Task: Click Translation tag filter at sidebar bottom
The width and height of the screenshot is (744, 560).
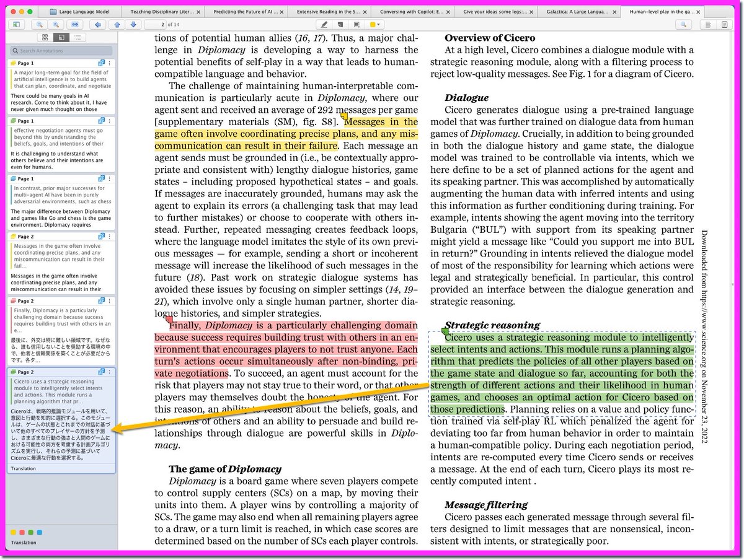Action: click(24, 543)
